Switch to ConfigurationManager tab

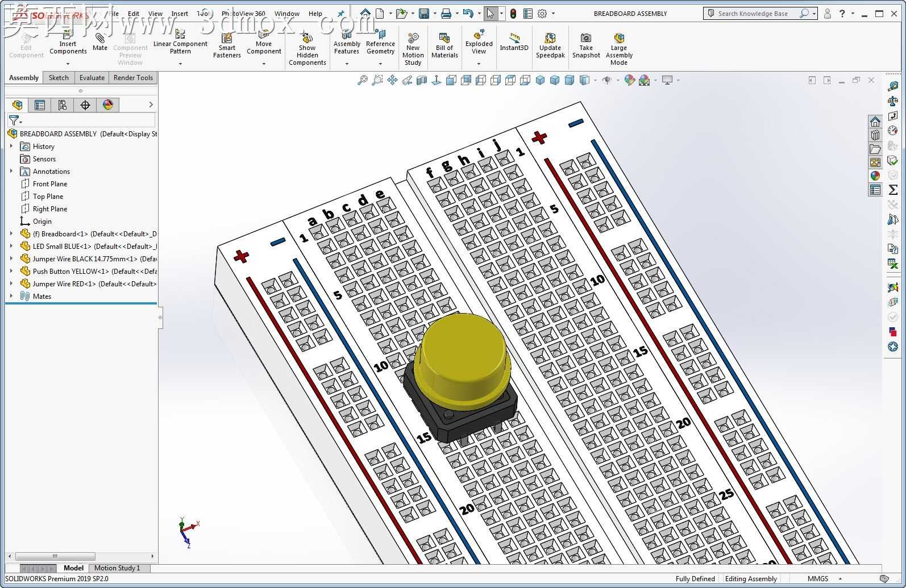tap(63, 105)
